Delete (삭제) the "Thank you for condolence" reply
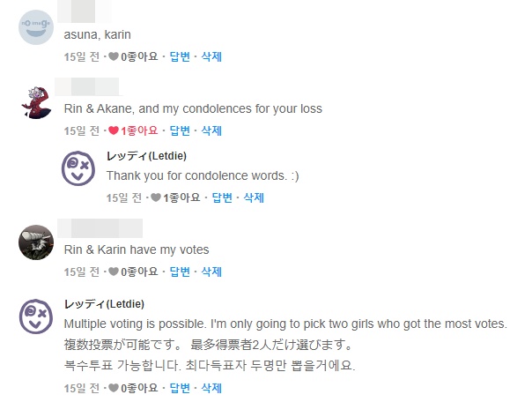This screenshot has height=402, width=532. click(x=254, y=198)
